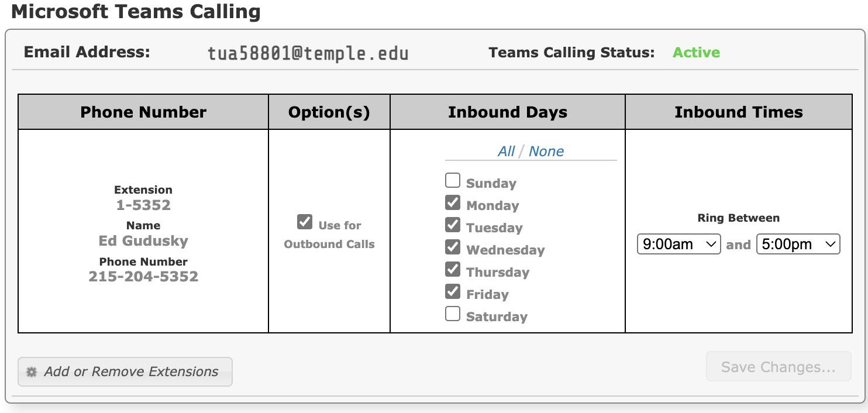Uncheck the Tuesday inbound checkbox
The image size is (868, 413).
click(453, 225)
